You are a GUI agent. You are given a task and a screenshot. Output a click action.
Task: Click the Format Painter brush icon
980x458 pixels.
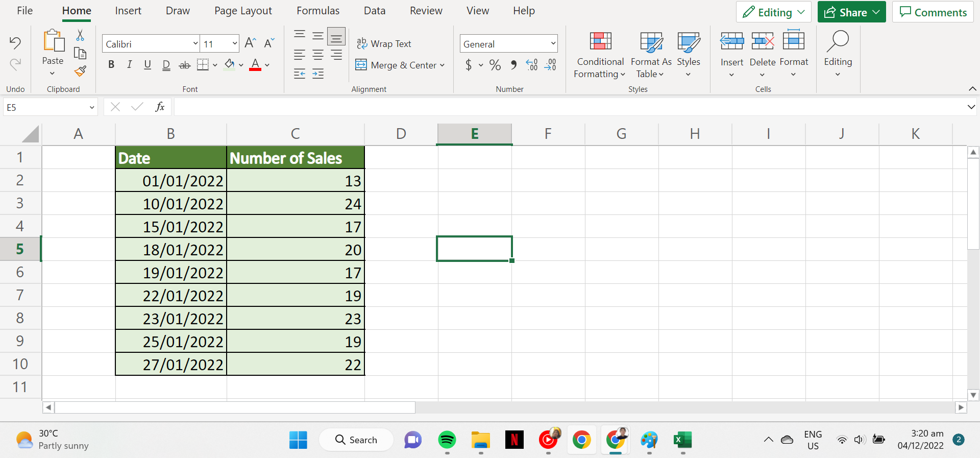click(80, 71)
